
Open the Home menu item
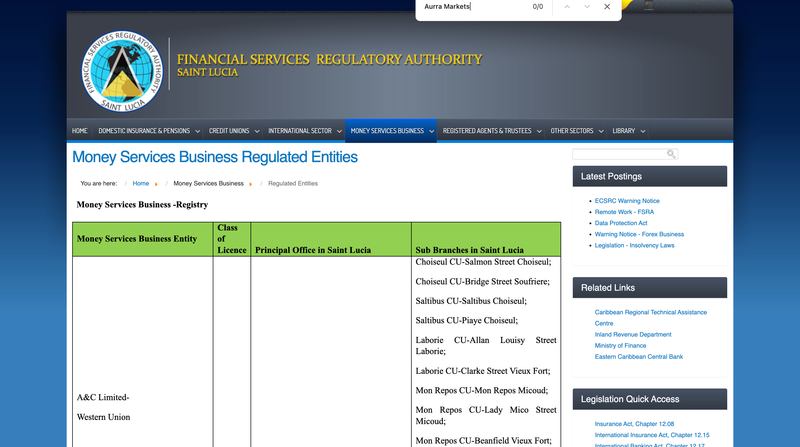(80, 131)
